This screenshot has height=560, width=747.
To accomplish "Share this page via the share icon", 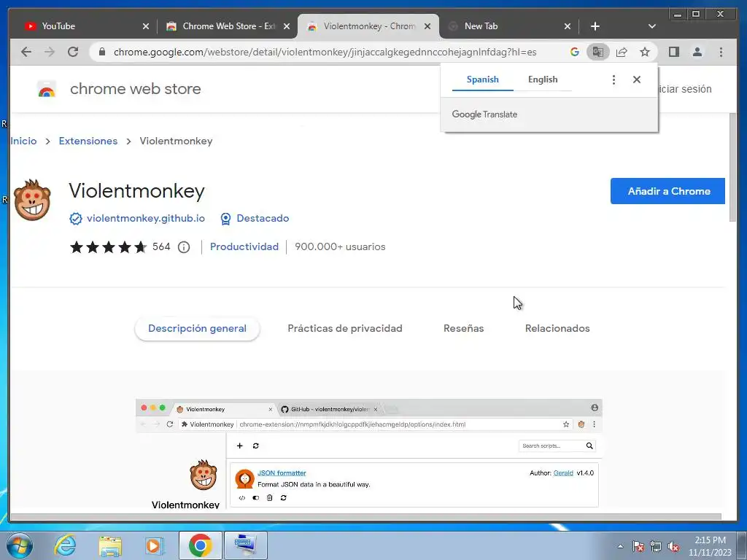I will click(x=622, y=52).
